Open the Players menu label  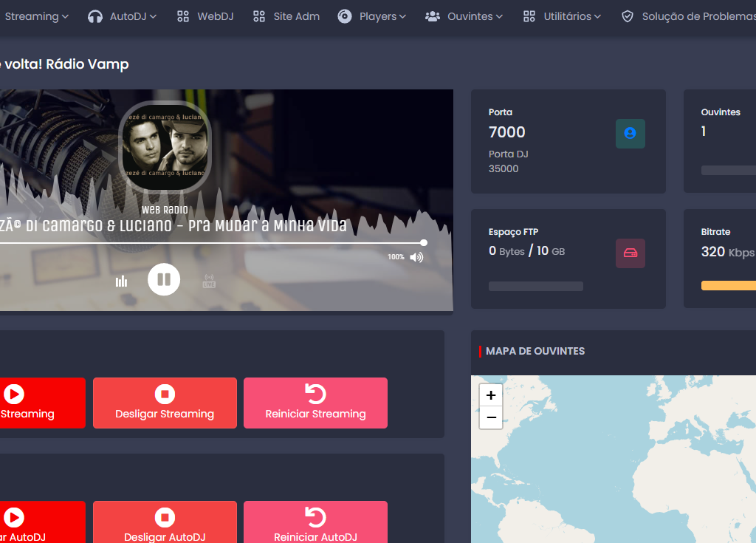click(378, 16)
